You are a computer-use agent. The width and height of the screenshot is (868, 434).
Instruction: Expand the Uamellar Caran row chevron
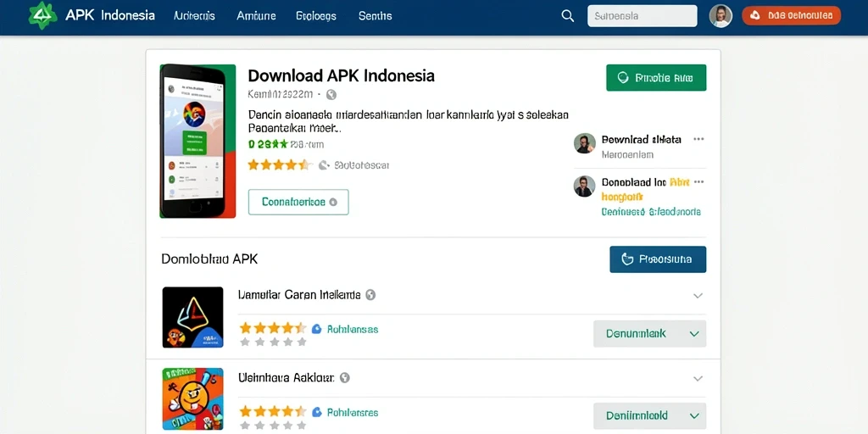coord(698,296)
